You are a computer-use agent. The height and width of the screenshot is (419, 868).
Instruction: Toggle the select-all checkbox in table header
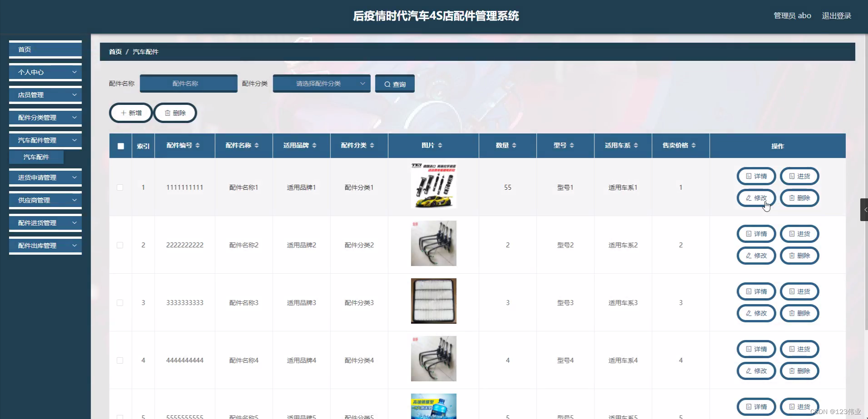(x=120, y=146)
